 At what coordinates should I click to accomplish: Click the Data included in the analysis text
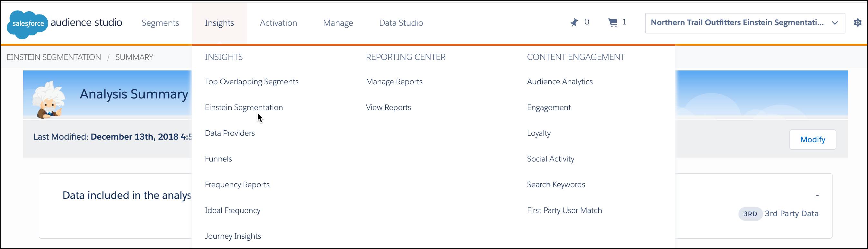click(x=127, y=195)
